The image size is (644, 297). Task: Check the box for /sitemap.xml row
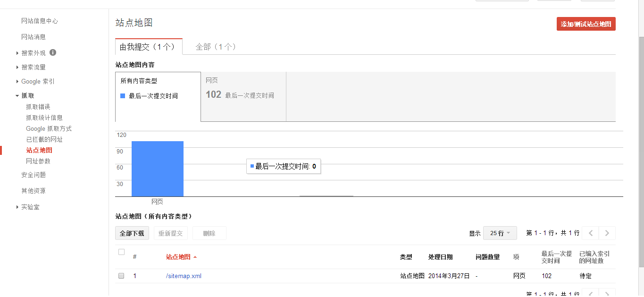click(x=121, y=276)
